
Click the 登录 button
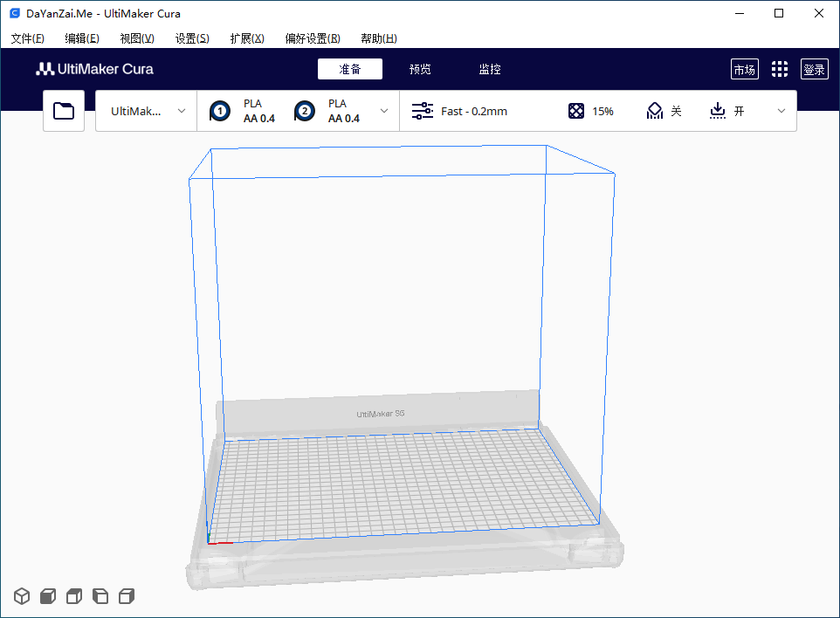click(x=814, y=68)
